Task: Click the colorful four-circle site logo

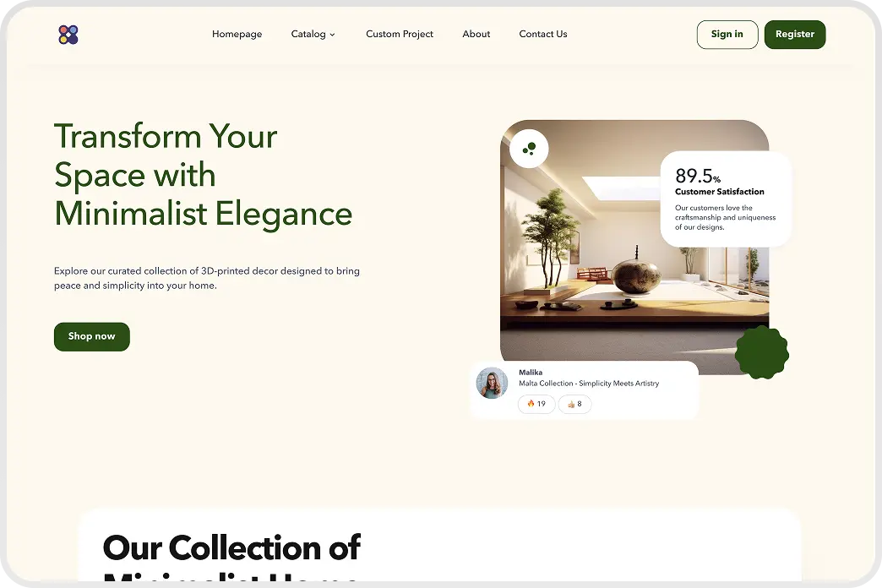Action: (68, 35)
